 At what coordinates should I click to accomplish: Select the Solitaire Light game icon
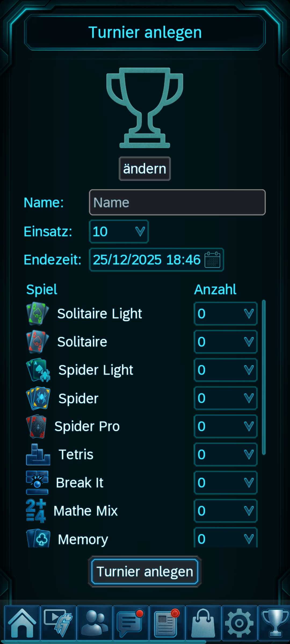[37, 313]
